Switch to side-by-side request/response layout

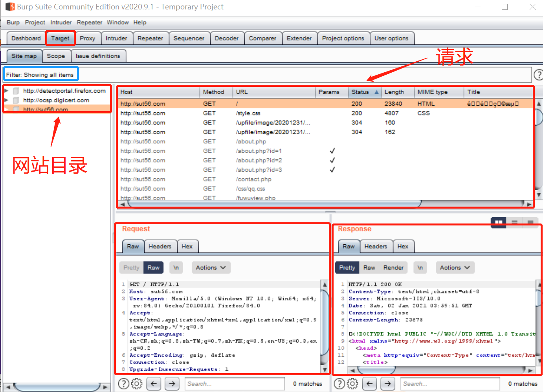tap(499, 222)
